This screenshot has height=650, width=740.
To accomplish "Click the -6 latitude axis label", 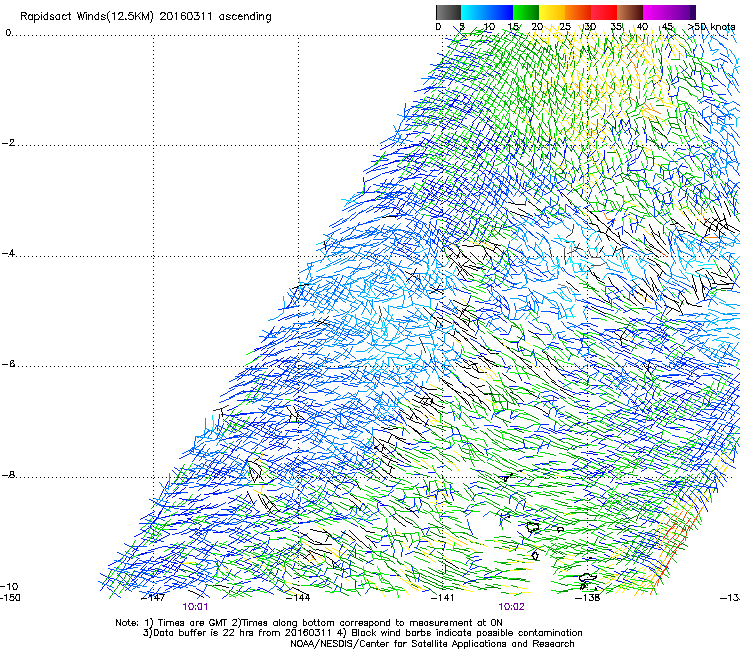I will point(8,364).
